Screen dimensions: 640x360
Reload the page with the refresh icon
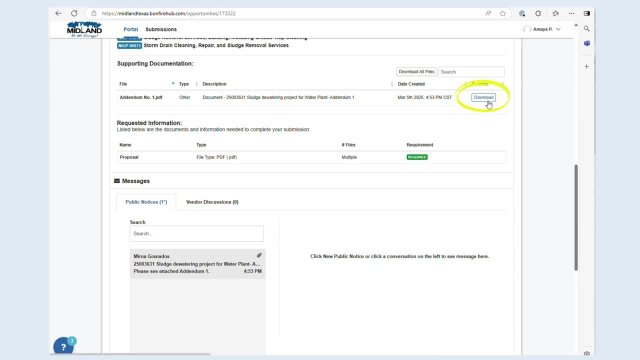pyautogui.click(x=74, y=13)
